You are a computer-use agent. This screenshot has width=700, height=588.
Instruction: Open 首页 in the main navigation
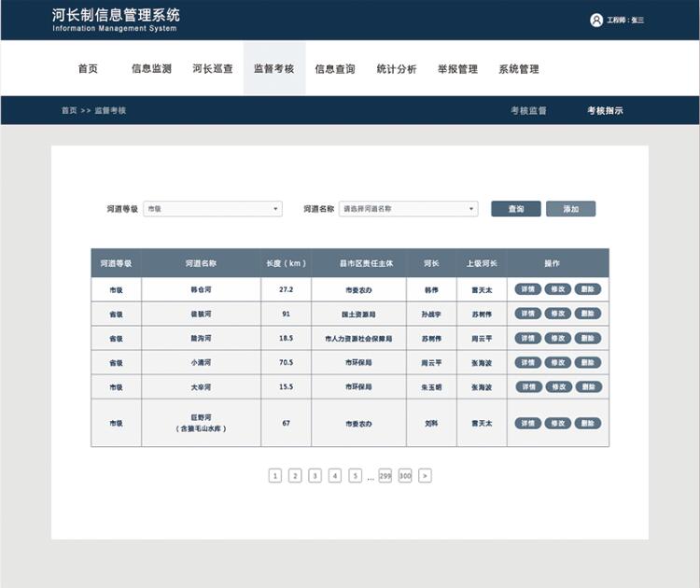click(88, 69)
